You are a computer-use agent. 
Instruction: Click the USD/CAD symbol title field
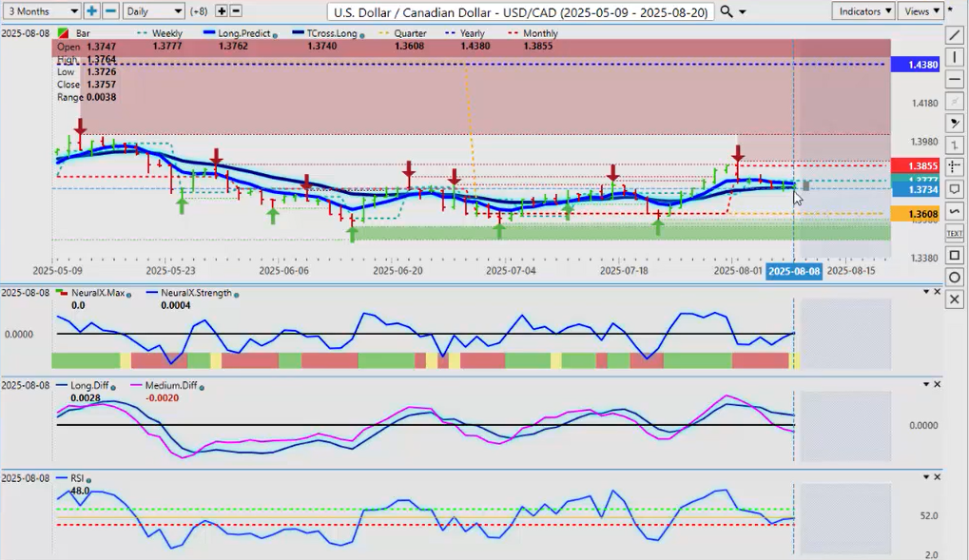click(520, 11)
